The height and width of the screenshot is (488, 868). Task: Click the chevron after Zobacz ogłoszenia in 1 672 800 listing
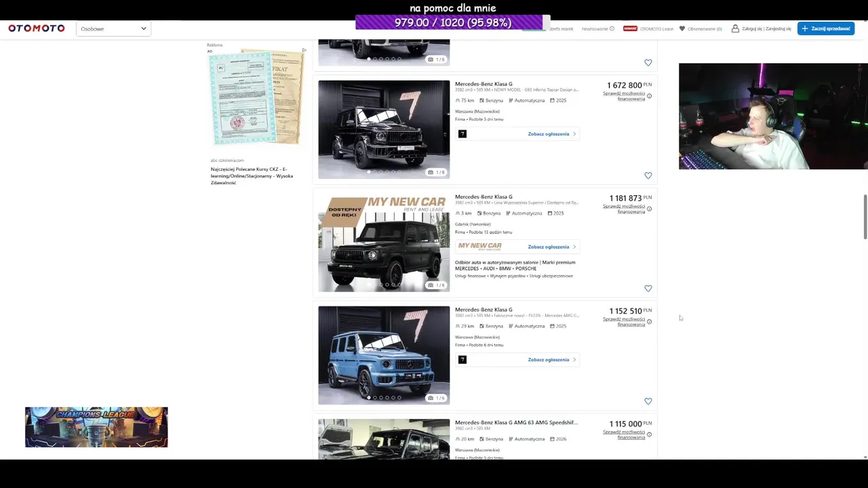point(574,134)
